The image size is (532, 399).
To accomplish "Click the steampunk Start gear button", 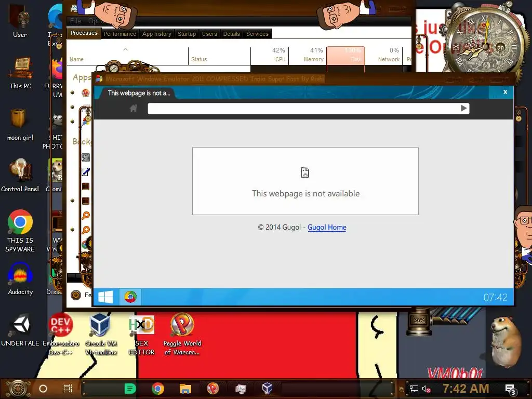I will (18, 389).
